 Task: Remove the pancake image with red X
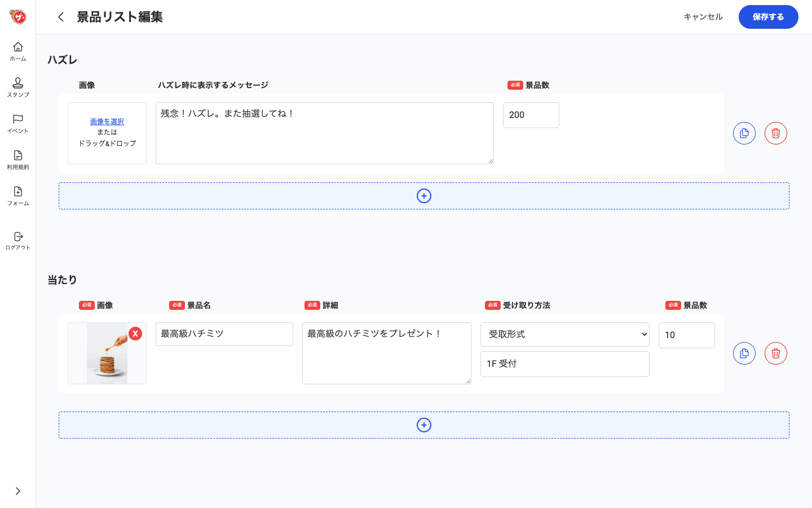point(135,334)
